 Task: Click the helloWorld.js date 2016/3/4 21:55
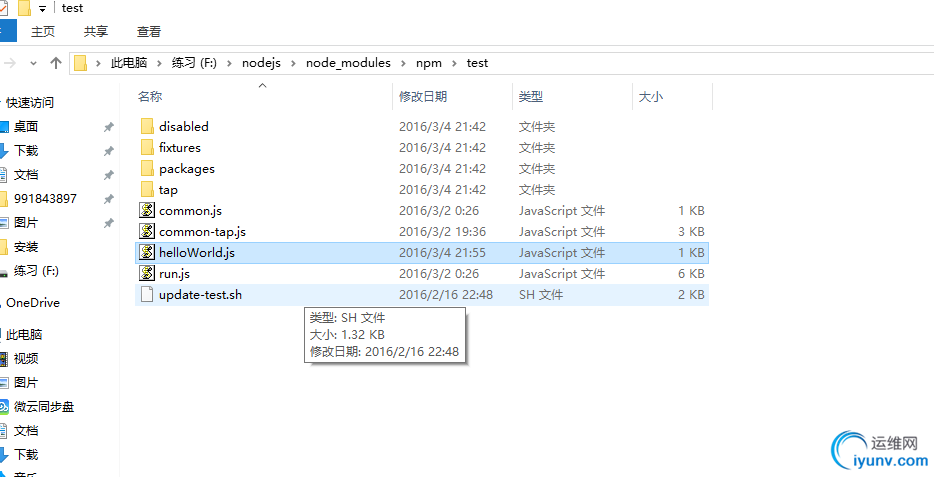[x=443, y=252]
